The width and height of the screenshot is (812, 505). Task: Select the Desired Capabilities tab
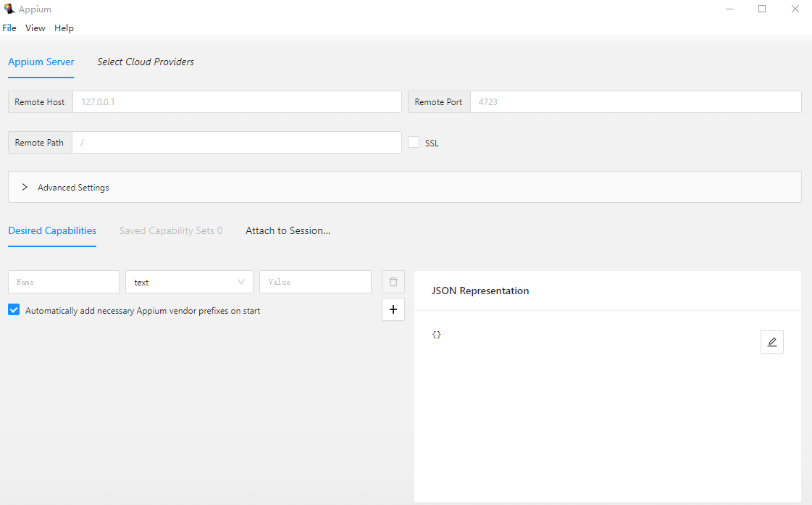point(52,230)
